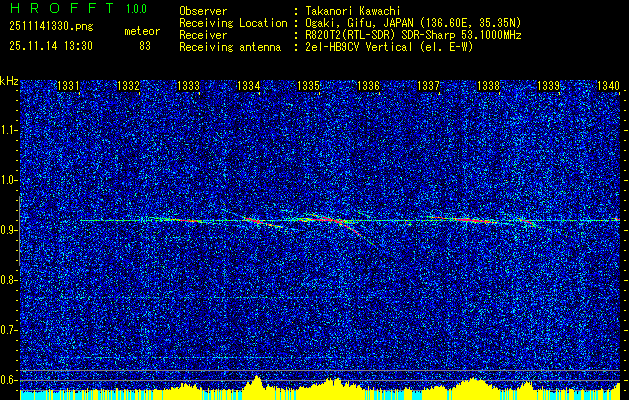Click the Receiving antenna field label
This screenshot has width=629, height=400.
(230, 47)
